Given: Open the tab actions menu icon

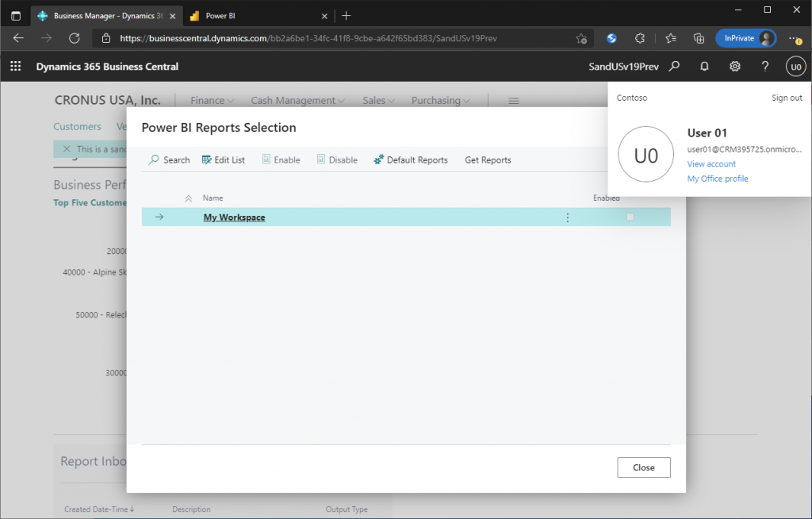Looking at the screenshot, I should 16,16.
